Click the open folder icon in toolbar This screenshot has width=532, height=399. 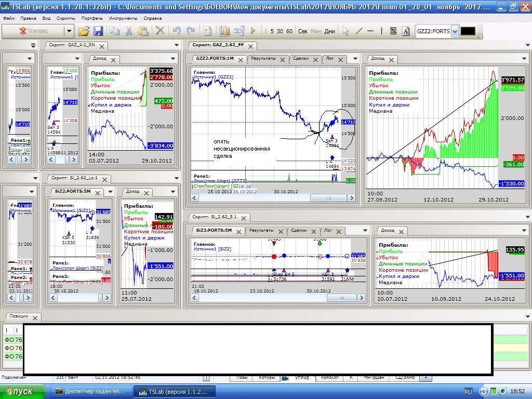[84, 31]
